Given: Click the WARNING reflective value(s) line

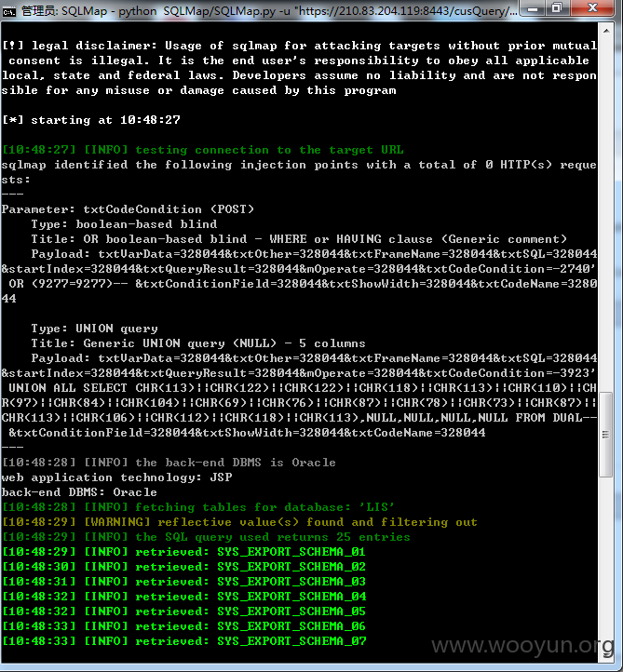Looking at the screenshot, I should coord(239,522).
